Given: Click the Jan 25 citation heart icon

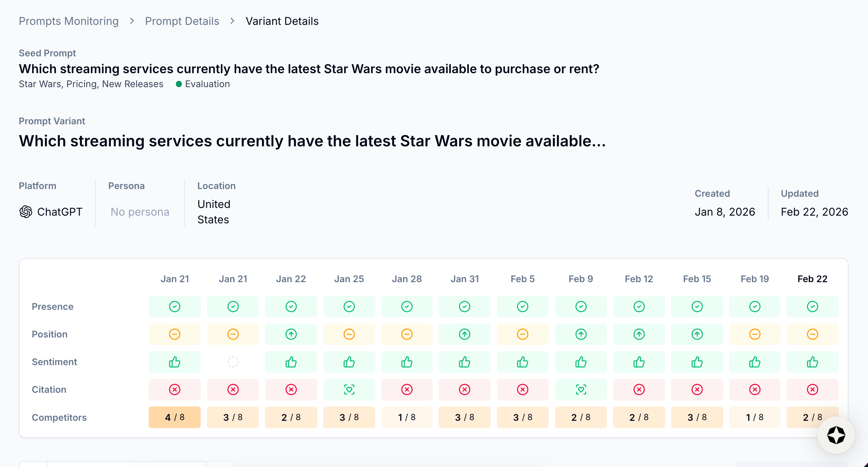Looking at the screenshot, I should 349,389.
